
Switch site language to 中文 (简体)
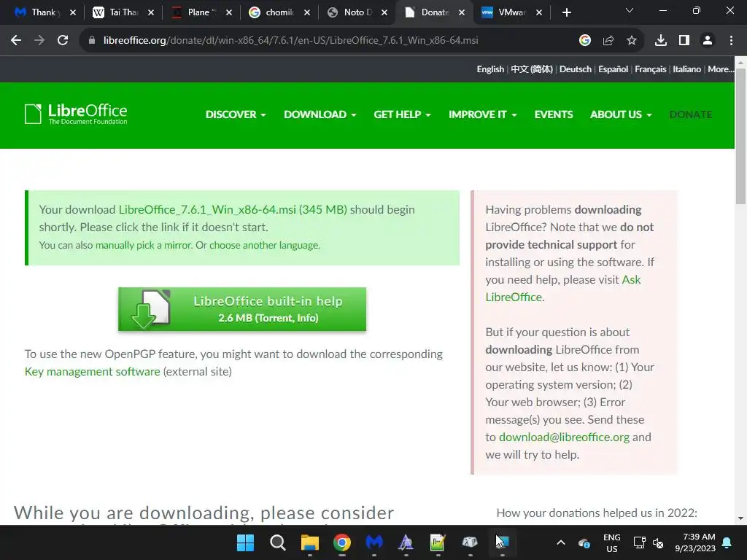click(x=532, y=69)
